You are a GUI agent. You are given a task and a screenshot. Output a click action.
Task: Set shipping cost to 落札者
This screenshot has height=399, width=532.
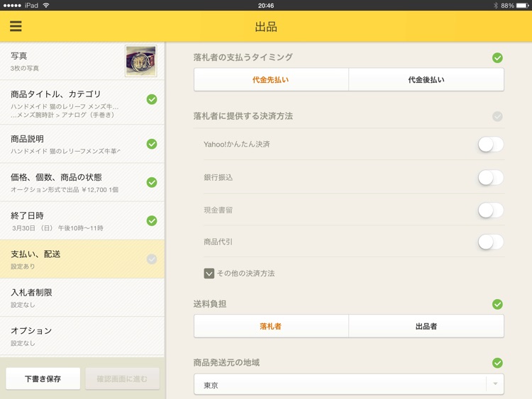[x=271, y=326]
